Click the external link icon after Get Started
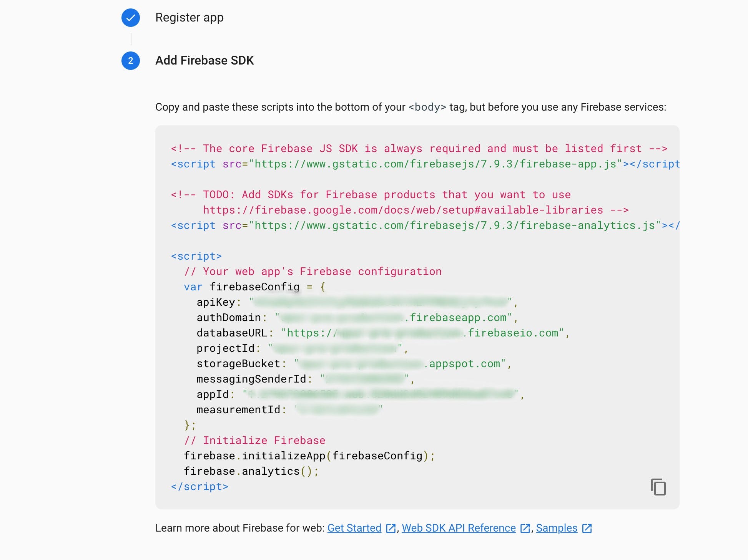The width and height of the screenshot is (748, 560). point(391,529)
